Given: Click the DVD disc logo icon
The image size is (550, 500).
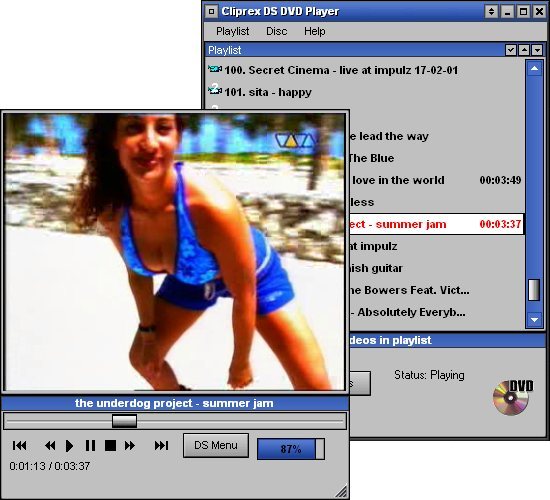Looking at the screenshot, I should pyautogui.click(x=512, y=397).
